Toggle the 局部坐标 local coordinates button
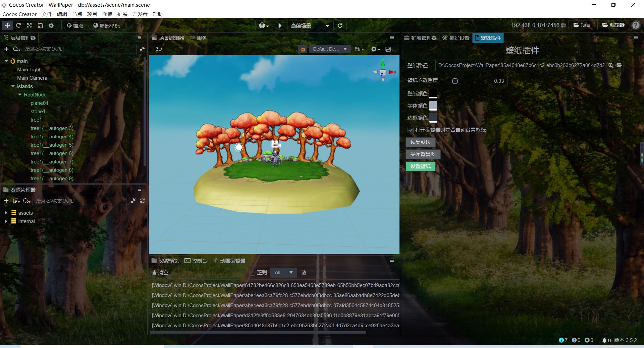This screenshot has width=644, height=348. coord(106,25)
